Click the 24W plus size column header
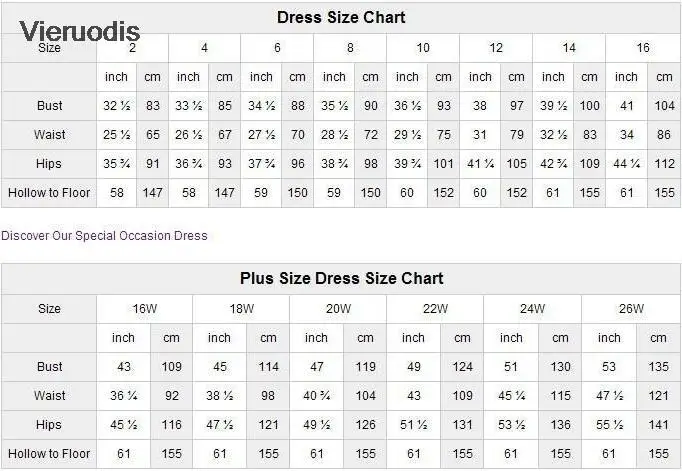This screenshot has height=471, width=682. coord(532,309)
